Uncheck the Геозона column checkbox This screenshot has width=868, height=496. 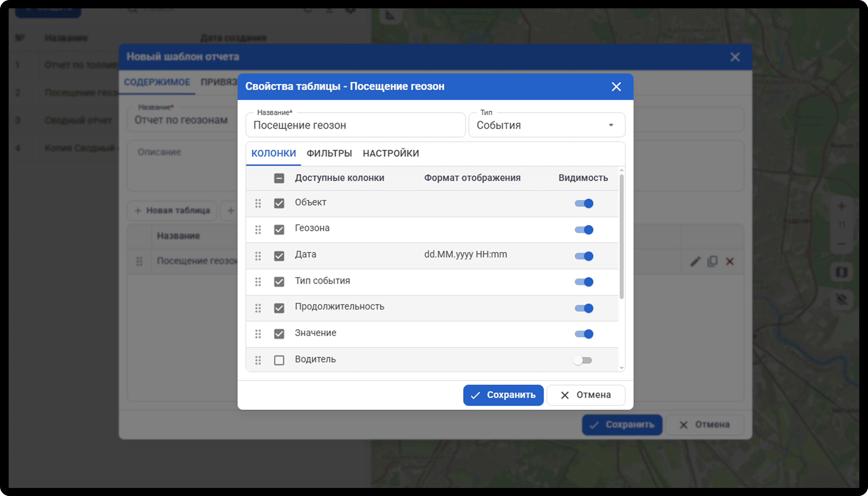(279, 230)
